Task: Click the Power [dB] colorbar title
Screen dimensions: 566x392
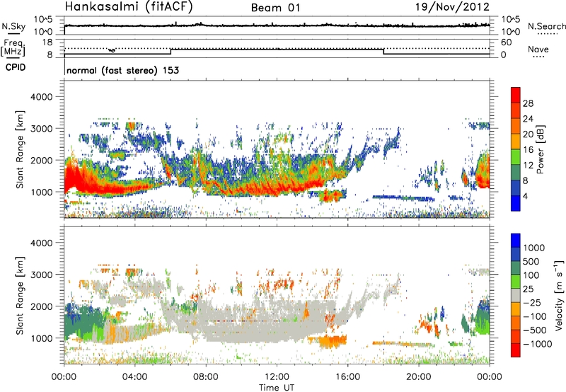Action: (541, 149)
